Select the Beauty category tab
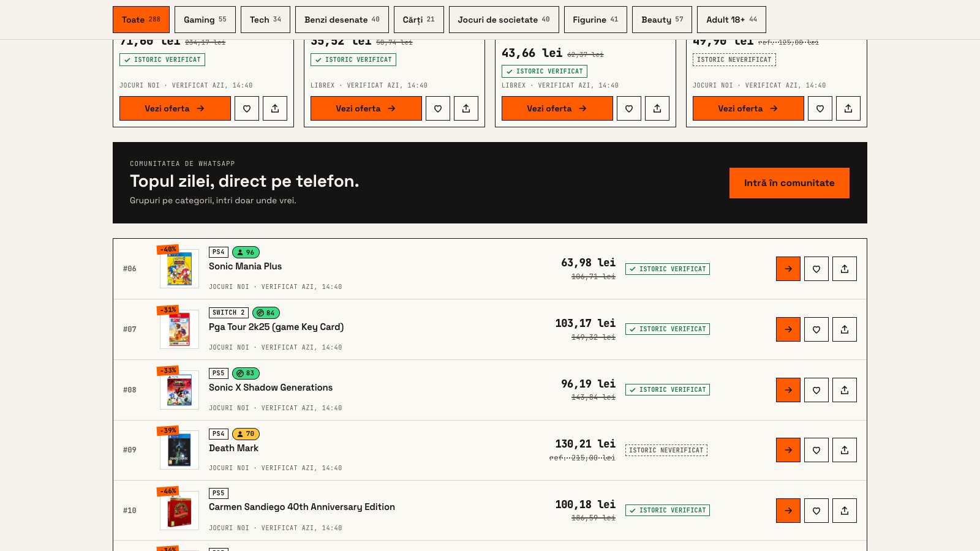The image size is (980, 551). pyautogui.click(x=662, y=20)
